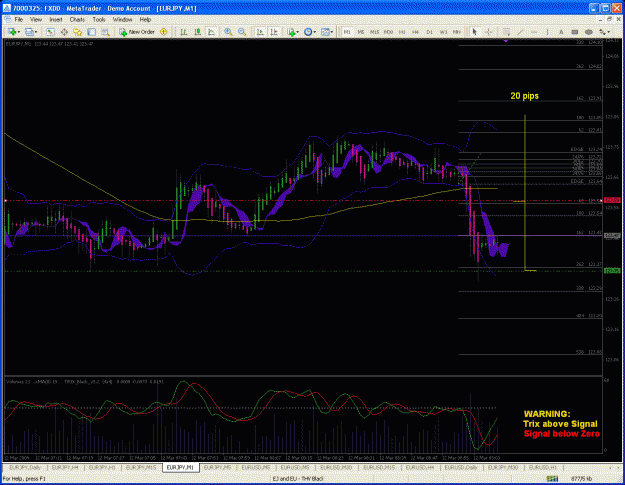Switch to the EURUSD,Daily chart tab
This screenshot has height=485, width=625.
click(461, 467)
